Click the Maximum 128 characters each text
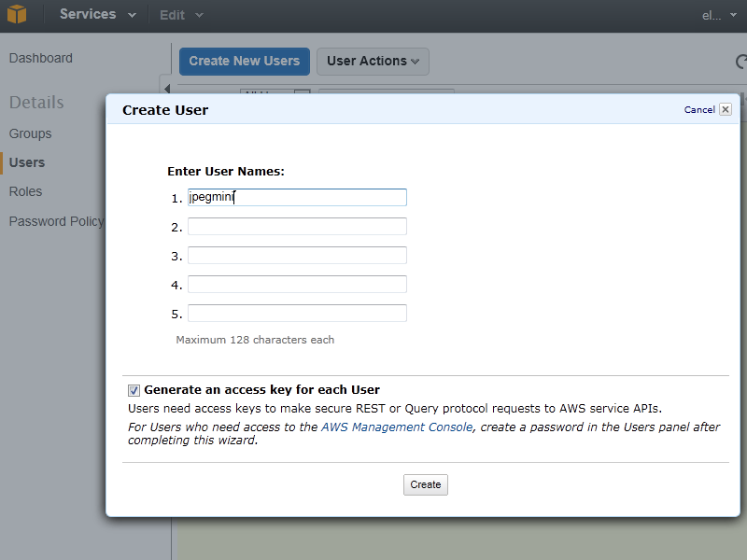 (255, 340)
